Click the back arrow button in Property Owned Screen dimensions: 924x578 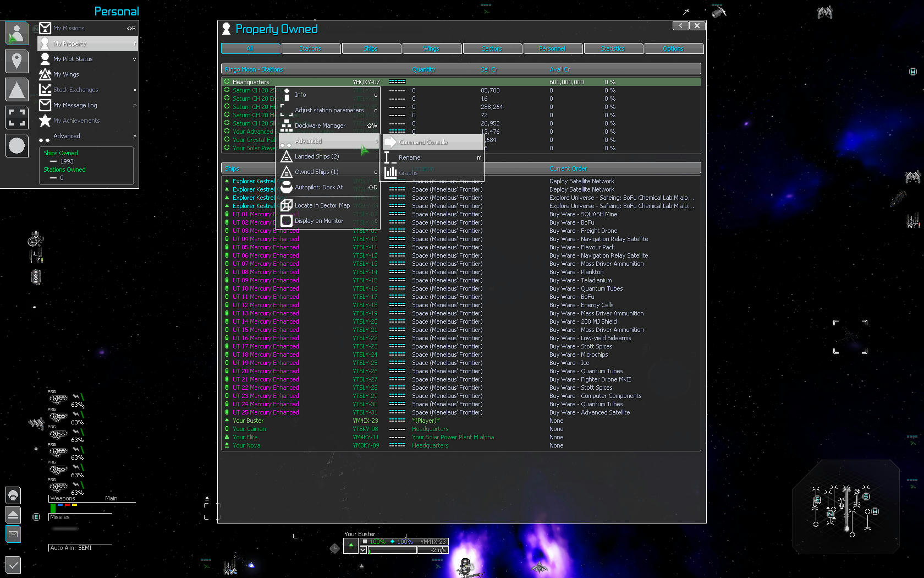tap(680, 25)
